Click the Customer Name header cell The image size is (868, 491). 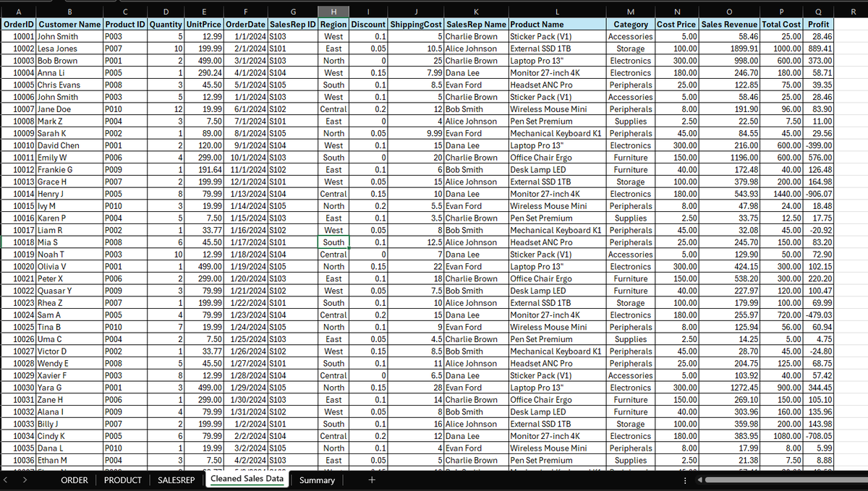pos(69,24)
